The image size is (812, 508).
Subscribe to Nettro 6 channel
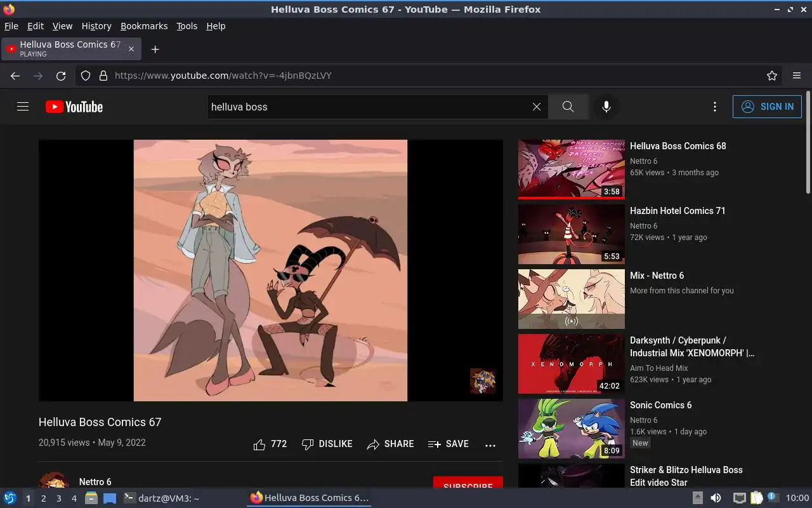pos(468,483)
